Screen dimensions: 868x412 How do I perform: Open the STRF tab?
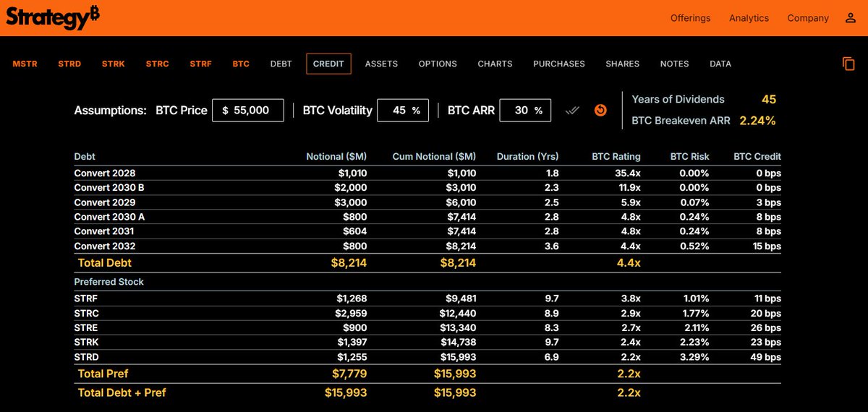[x=201, y=64]
